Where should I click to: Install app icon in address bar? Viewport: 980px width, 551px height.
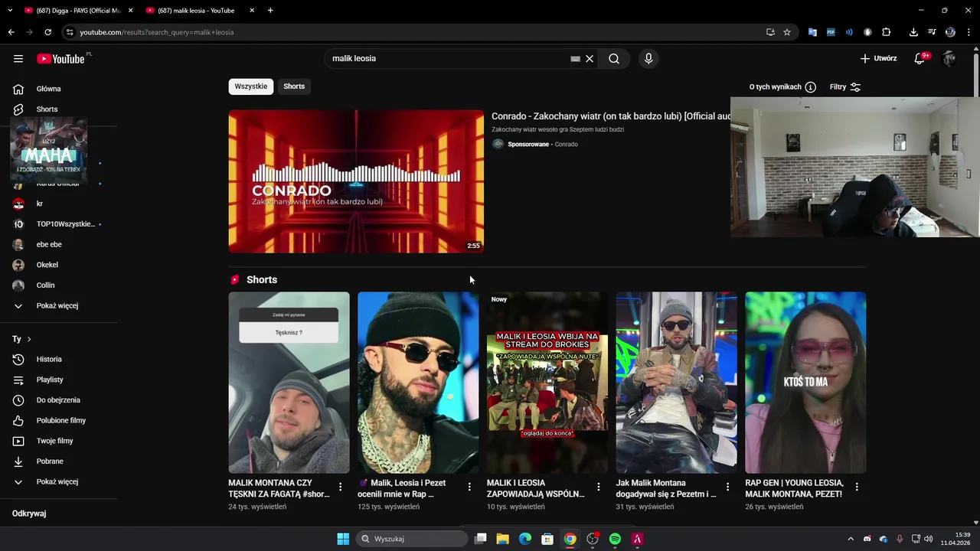click(x=770, y=32)
